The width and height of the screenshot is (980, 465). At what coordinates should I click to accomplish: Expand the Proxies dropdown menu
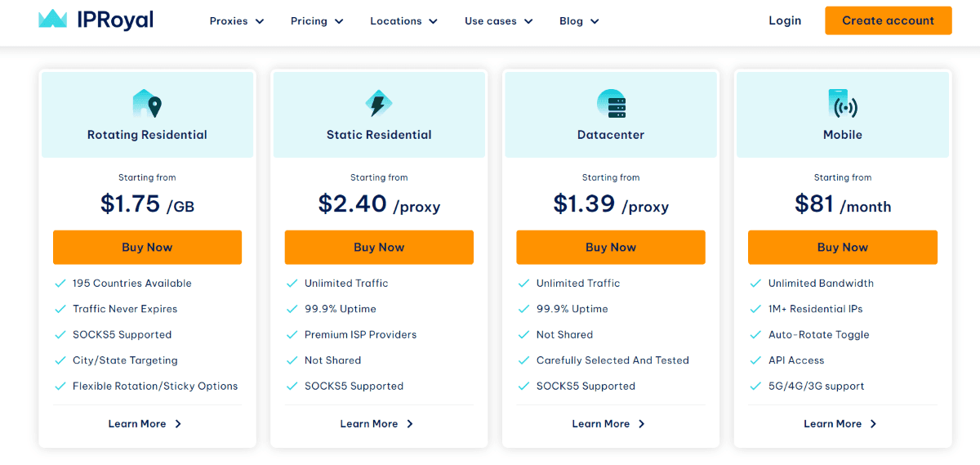click(x=237, y=21)
